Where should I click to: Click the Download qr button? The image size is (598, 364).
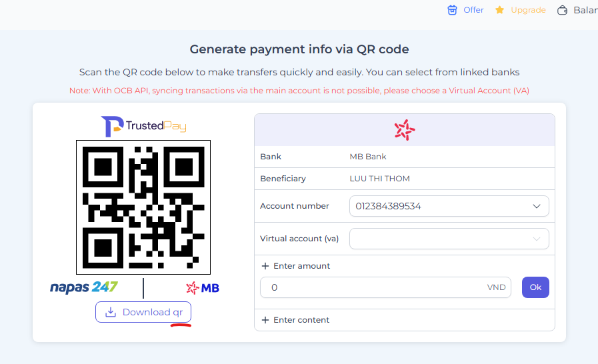pos(143,312)
